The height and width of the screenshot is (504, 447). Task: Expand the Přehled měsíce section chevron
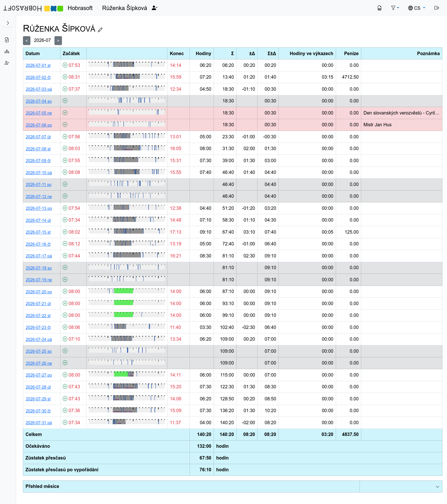(x=437, y=486)
